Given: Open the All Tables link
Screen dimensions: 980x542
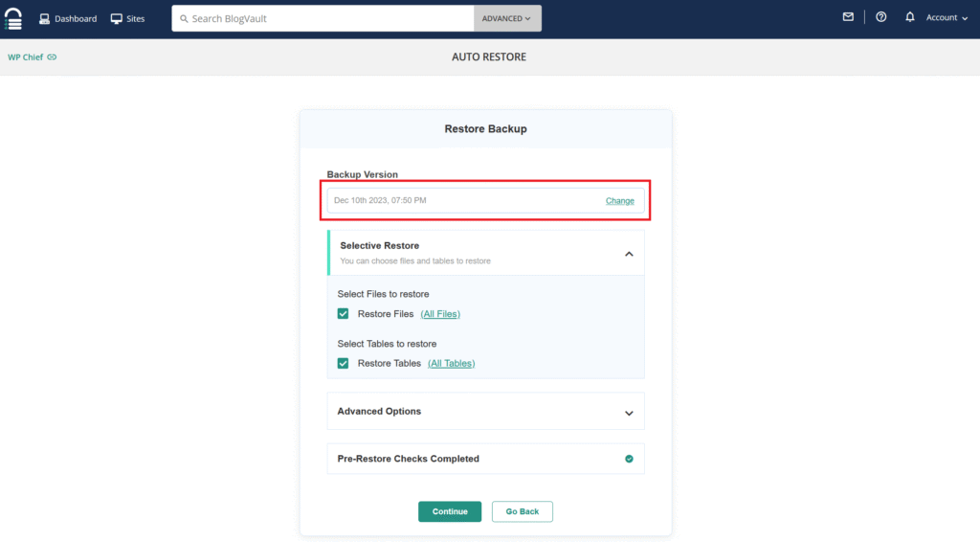Looking at the screenshot, I should (452, 363).
